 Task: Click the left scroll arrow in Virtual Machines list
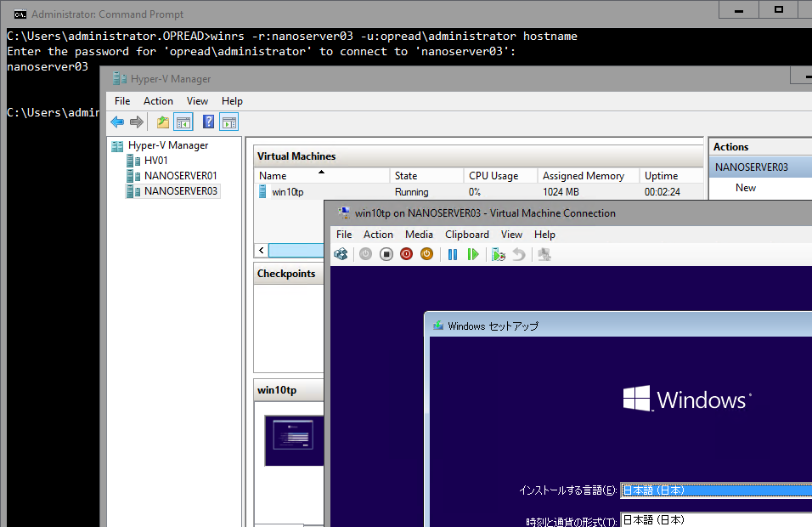261,250
